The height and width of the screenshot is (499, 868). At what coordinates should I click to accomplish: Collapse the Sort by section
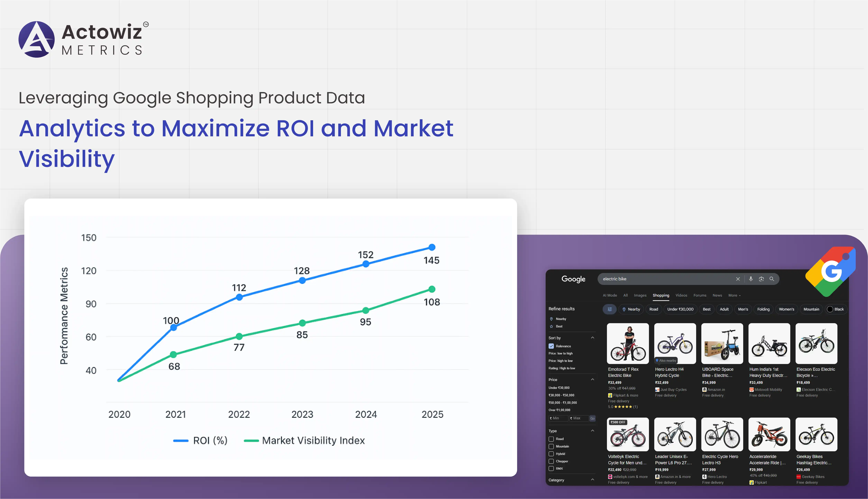[x=593, y=338]
